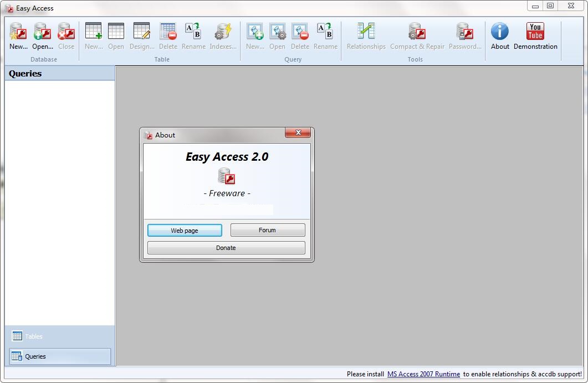Open the Indexes... tool
The image size is (588, 383).
(223, 36)
